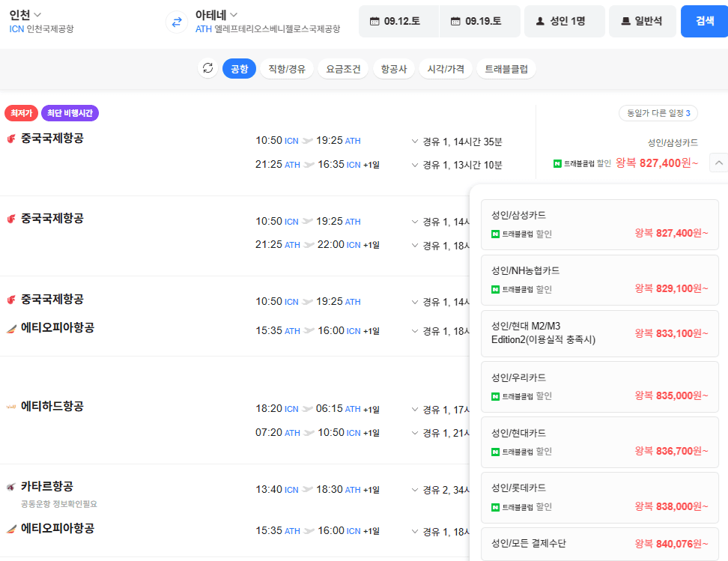Select the 공항 filter tab
The image size is (728, 561).
(x=239, y=69)
